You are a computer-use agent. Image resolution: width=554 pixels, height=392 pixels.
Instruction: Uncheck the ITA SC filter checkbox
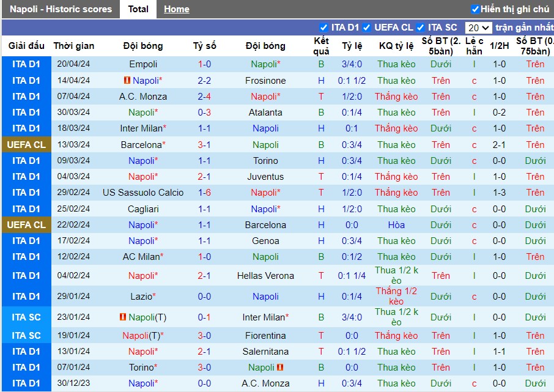pyautogui.click(x=421, y=28)
